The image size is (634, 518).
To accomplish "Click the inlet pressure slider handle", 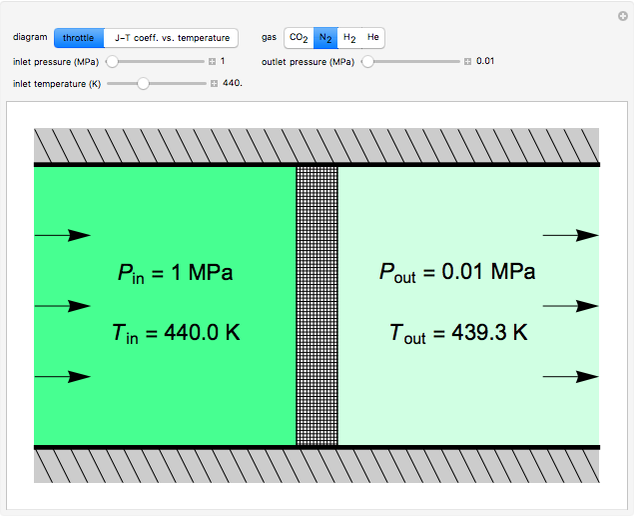I will click(112, 61).
